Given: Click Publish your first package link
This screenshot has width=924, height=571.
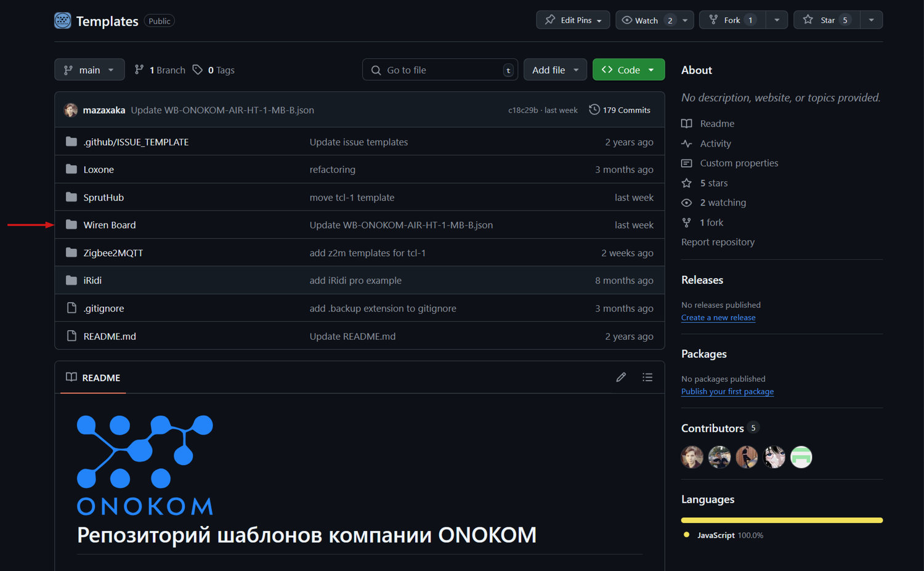Looking at the screenshot, I should [x=727, y=392].
